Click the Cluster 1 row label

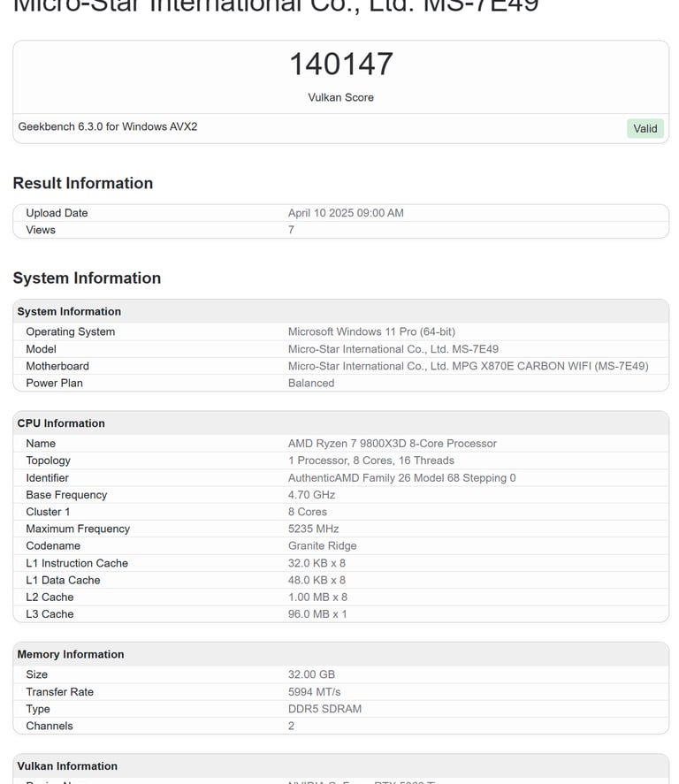click(48, 512)
